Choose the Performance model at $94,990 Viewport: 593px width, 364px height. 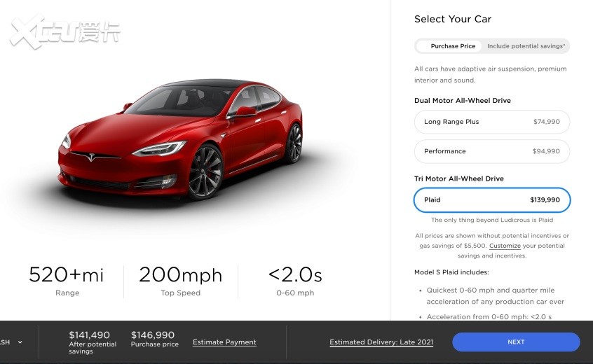pos(491,151)
